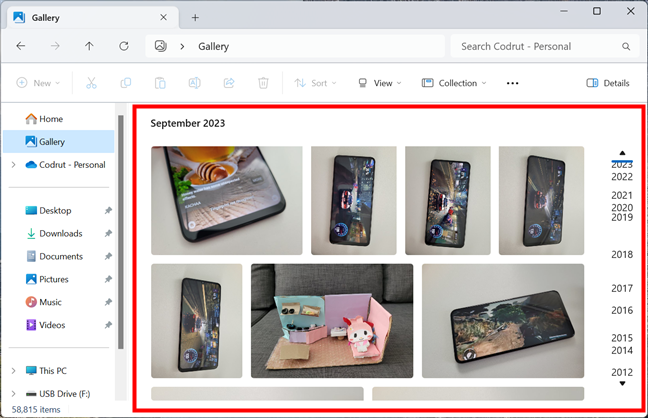Click the pin icon beside Documents
The width and height of the screenshot is (648, 418).
[x=108, y=256]
